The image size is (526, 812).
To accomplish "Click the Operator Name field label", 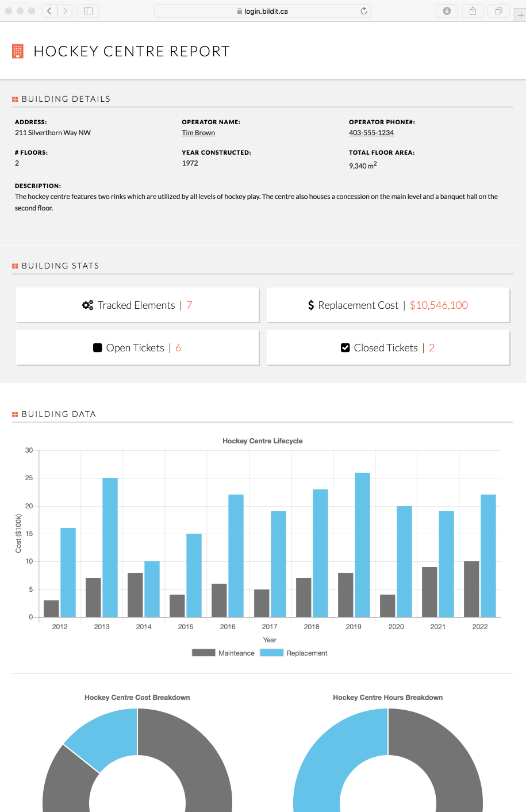I will click(211, 122).
